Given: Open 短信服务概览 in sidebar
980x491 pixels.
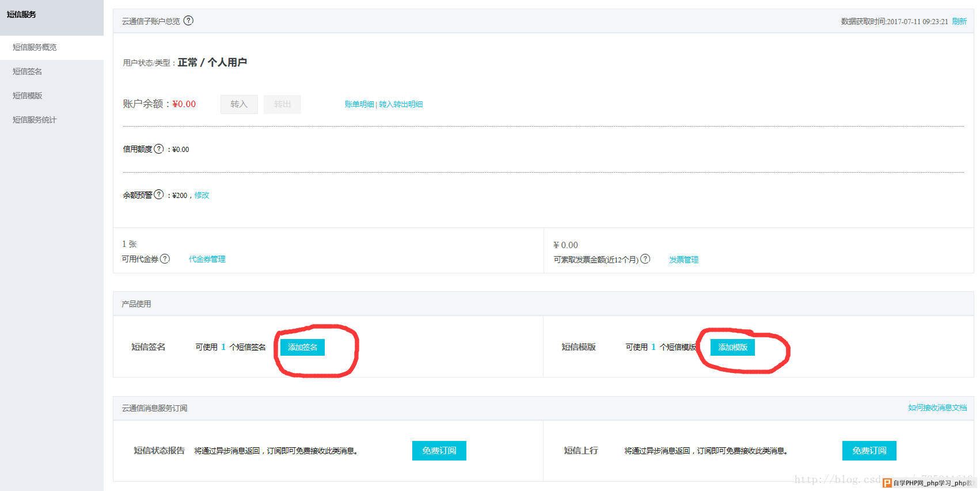Looking at the screenshot, I should point(52,47).
